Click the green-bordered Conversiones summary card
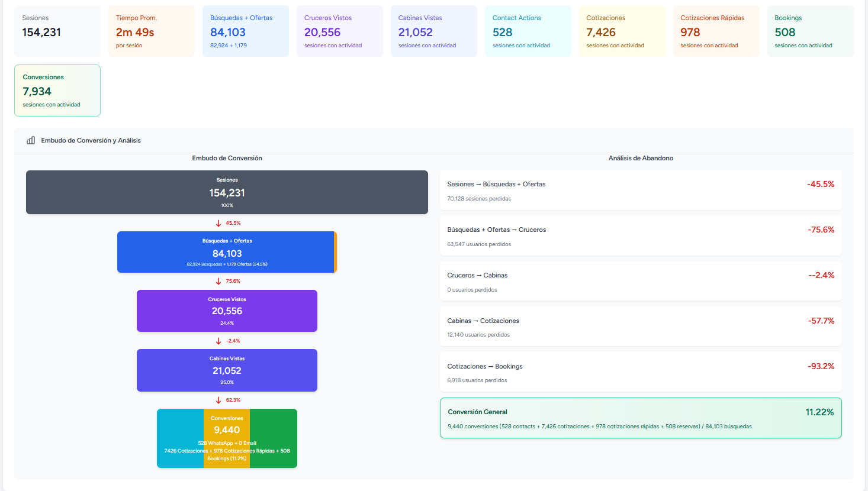This screenshot has width=868, height=491. [x=57, y=91]
